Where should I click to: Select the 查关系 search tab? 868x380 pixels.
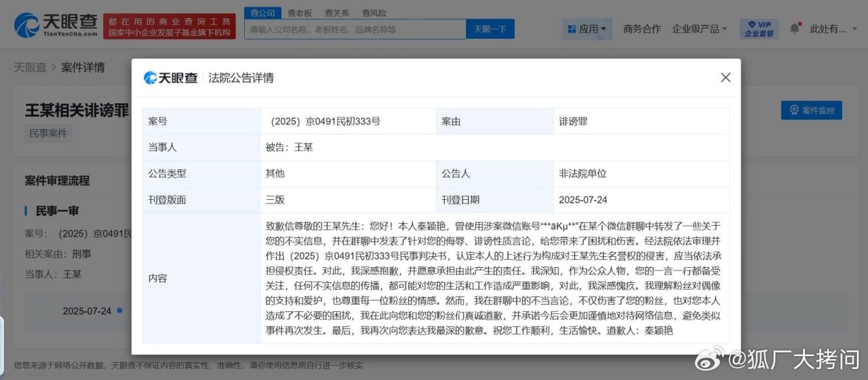click(336, 12)
